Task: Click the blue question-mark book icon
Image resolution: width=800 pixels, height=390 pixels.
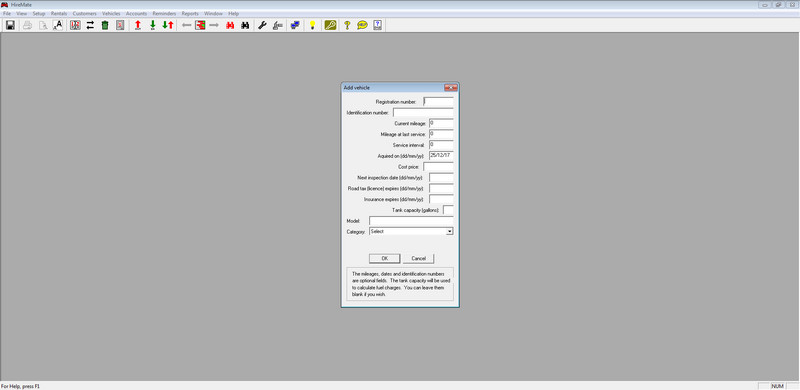Action: coord(378,25)
